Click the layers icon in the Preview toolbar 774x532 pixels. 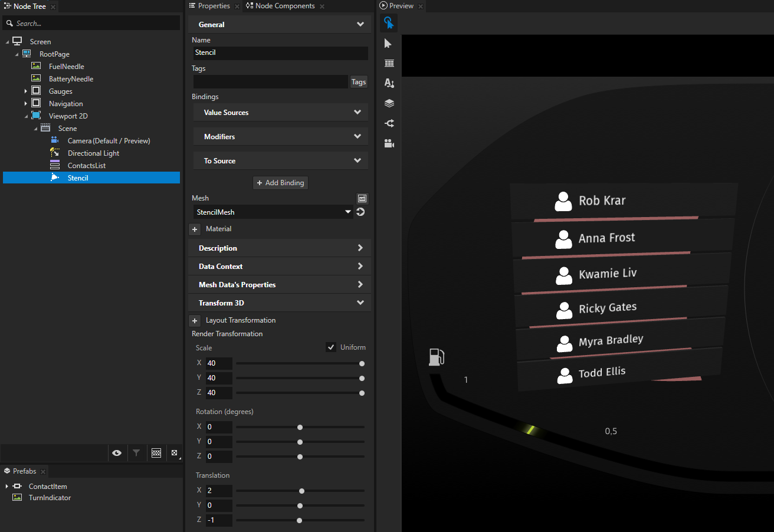[x=389, y=103]
